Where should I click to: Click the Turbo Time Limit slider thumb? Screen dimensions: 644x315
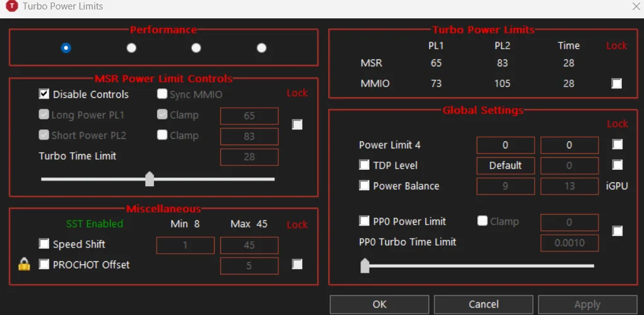150,179
